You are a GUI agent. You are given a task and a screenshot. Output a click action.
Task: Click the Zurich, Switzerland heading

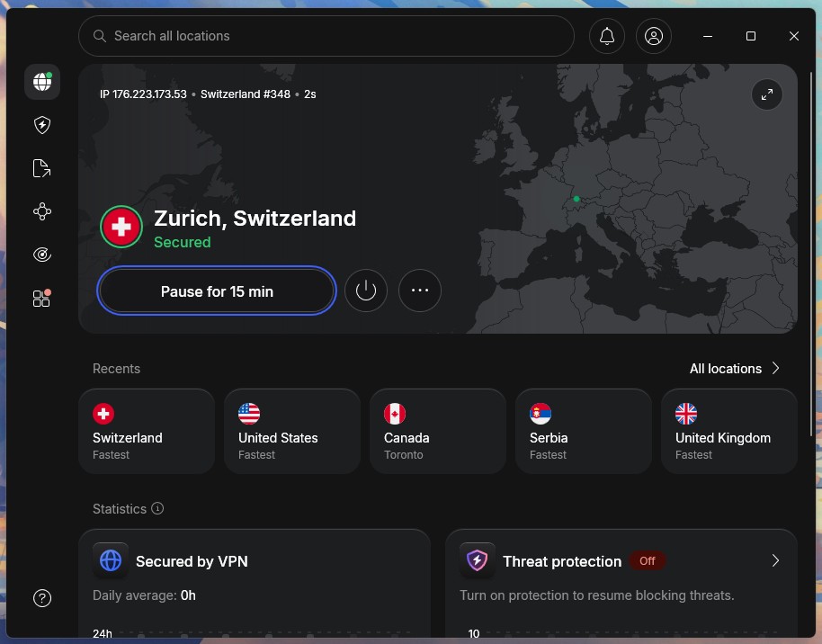tap(255, 219)
